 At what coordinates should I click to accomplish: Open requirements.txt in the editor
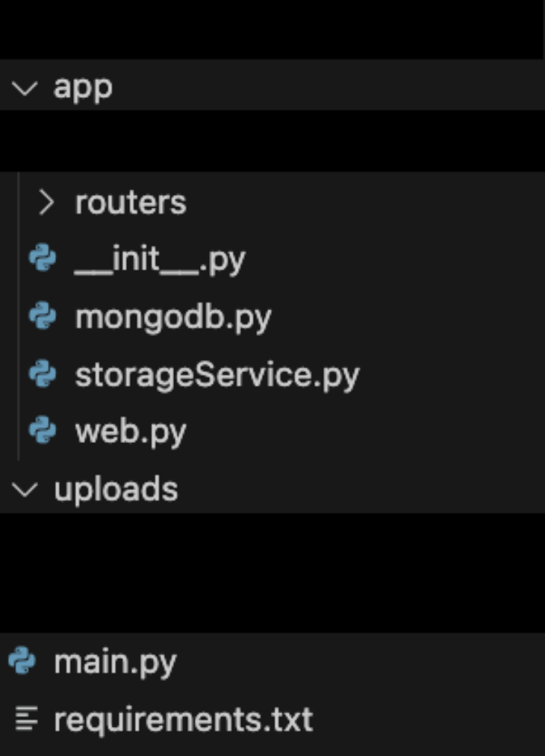coord(183,720)
